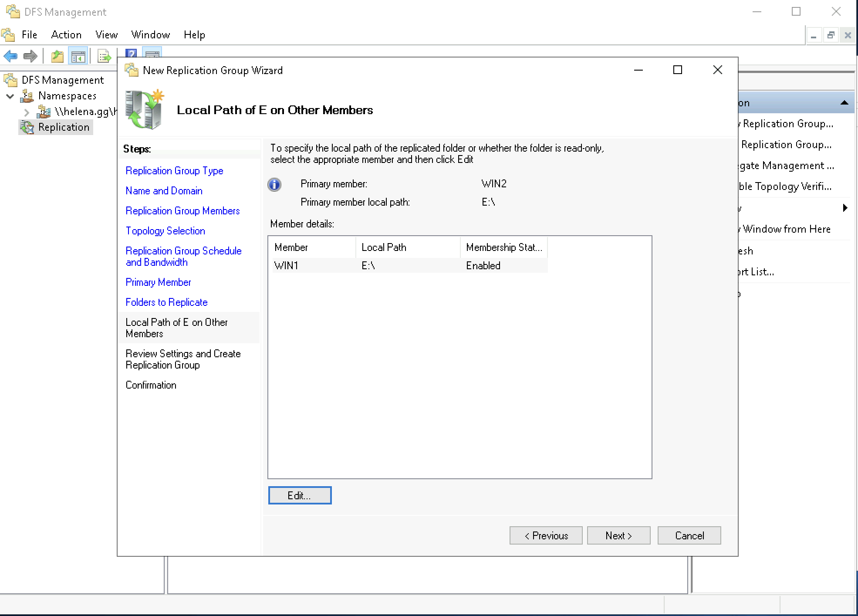
Task: Click the blue Back arrow toolbar icon
Action: point(10,56)
